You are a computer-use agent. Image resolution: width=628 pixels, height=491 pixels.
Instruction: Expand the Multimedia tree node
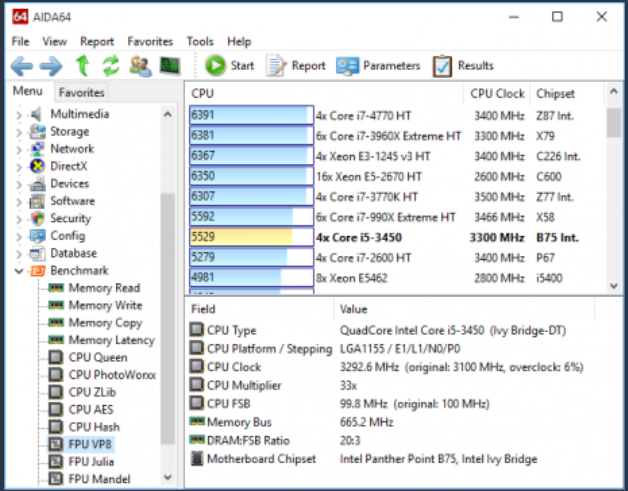pyautogui.click(x=18, y=115)
